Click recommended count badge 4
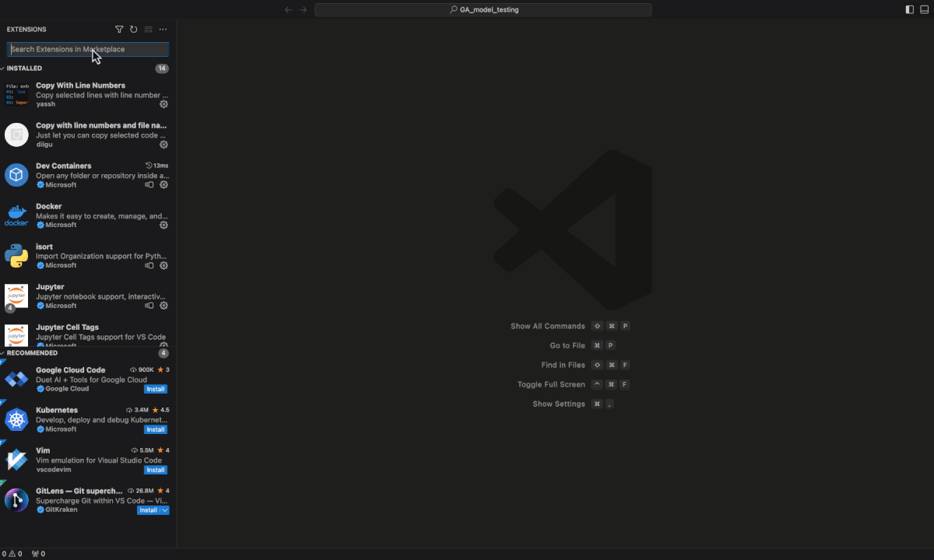 (x=163, y=353)
